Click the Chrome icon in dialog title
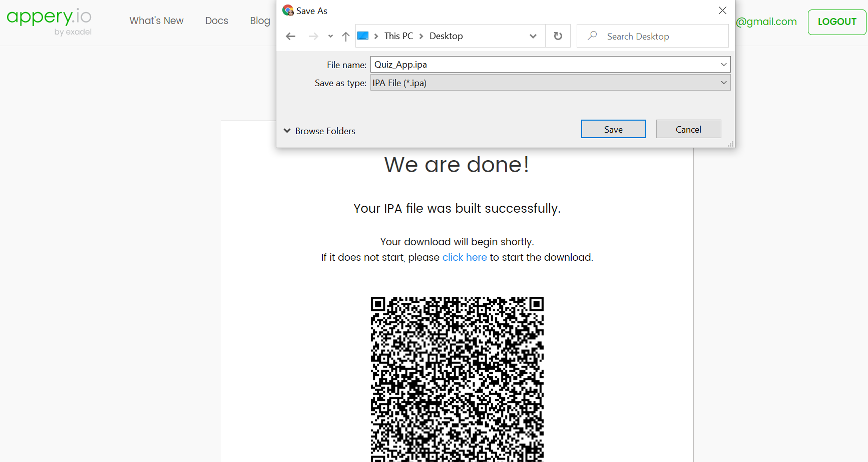 tap(288, 10)
